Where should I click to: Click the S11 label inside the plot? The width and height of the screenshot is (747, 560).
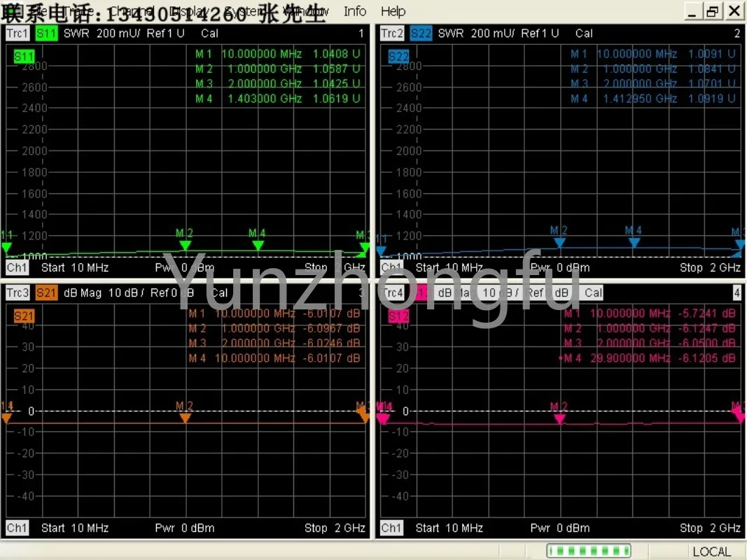pos(24,57)
